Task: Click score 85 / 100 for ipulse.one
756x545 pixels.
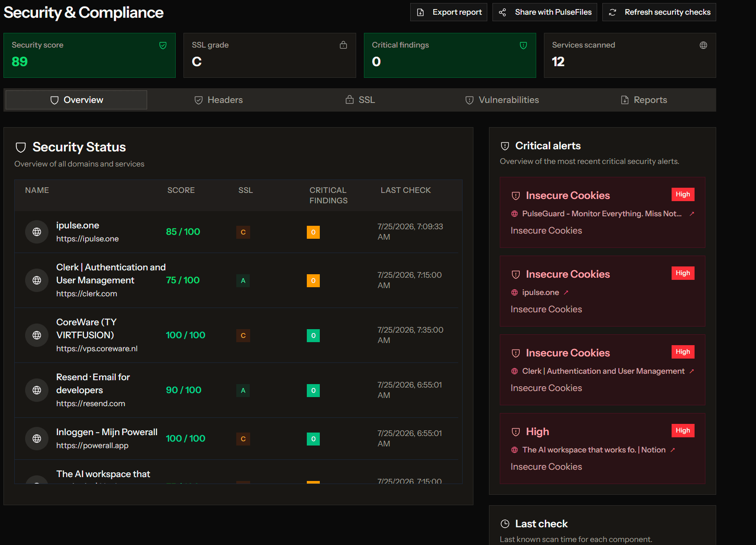Action: click(183, 232)
